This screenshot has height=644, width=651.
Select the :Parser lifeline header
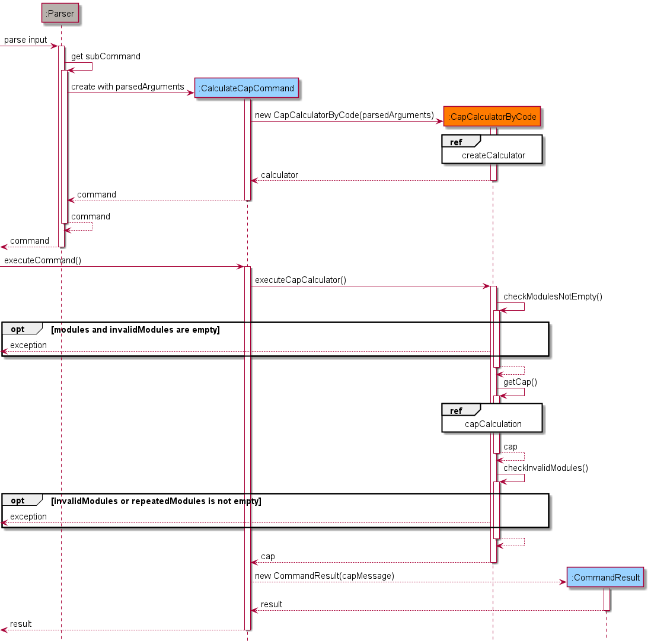(x=60, y=13)
